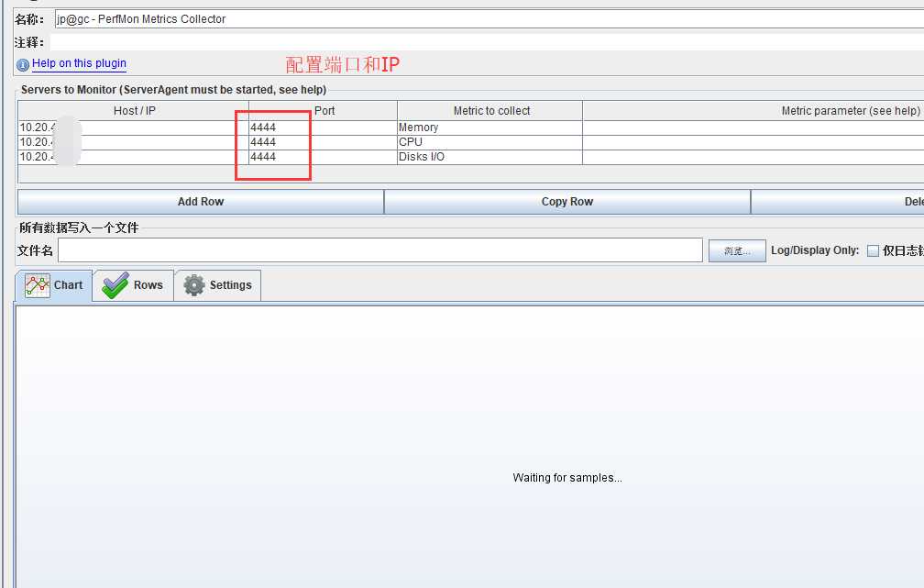
Task: Click the file name input field
Action: [380, 250]
